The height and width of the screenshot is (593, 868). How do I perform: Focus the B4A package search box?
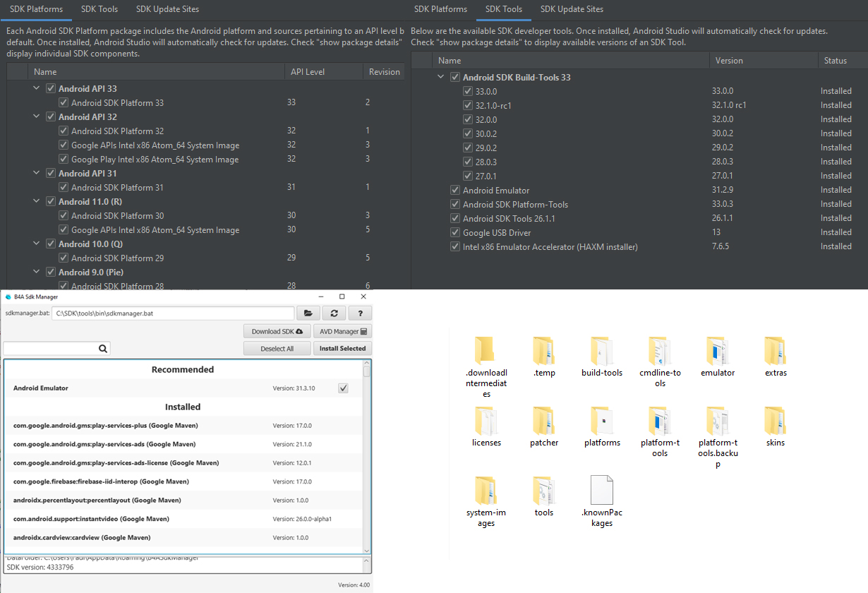coord(51,348)
